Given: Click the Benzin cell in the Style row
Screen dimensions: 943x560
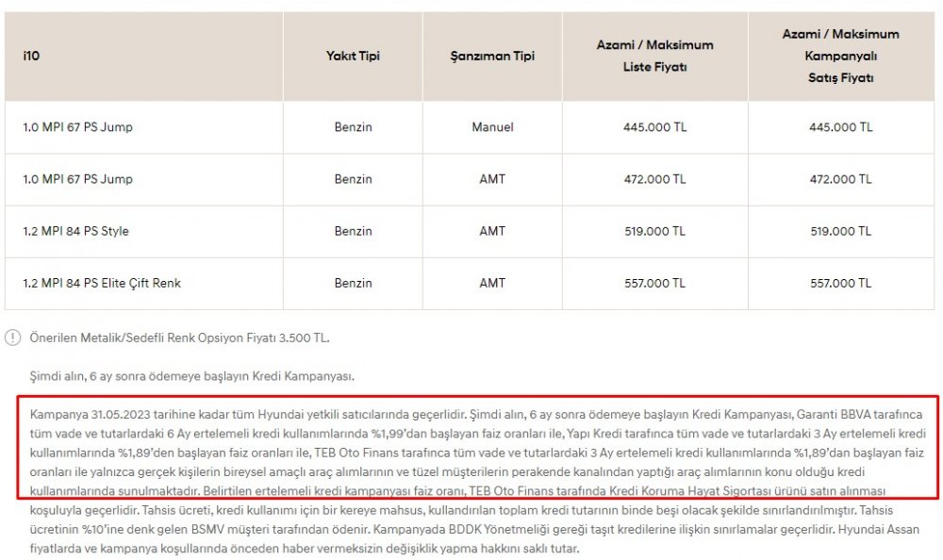Looking at the screenshot, I should (353, 232).
